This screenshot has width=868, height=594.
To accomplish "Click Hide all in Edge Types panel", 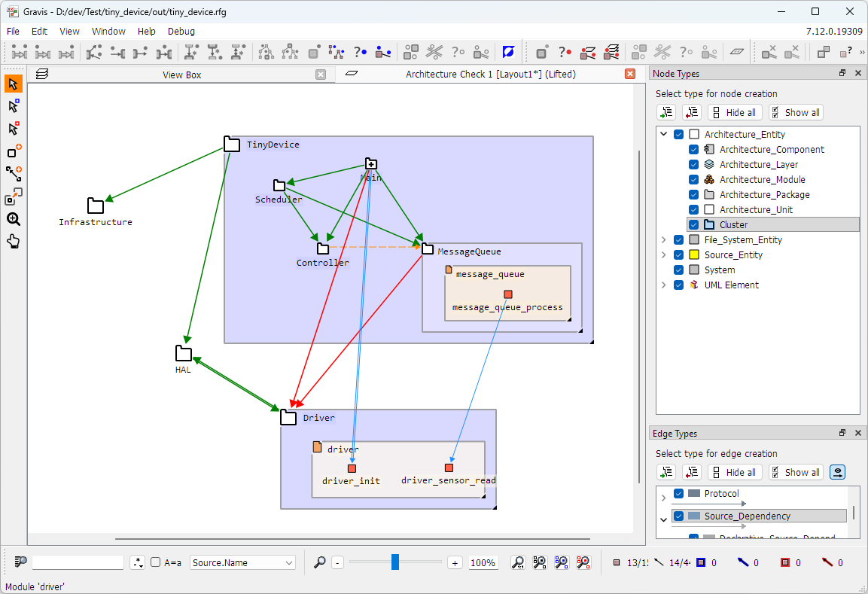I will pos(736,472).
